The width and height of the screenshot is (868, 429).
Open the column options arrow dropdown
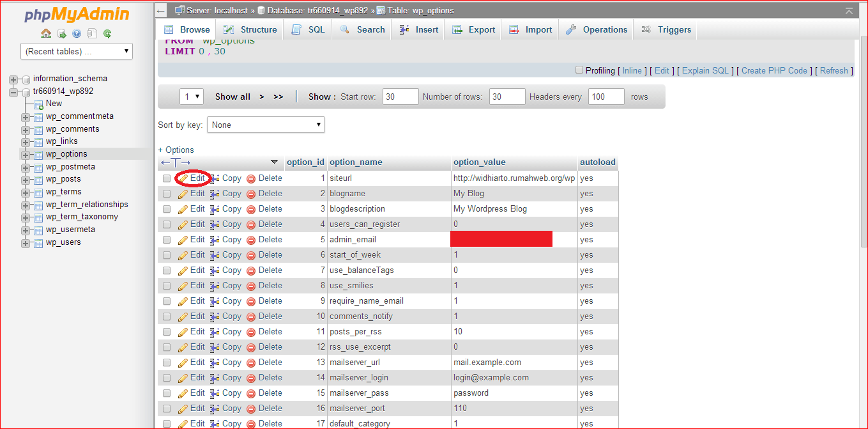tap(275, 162)
